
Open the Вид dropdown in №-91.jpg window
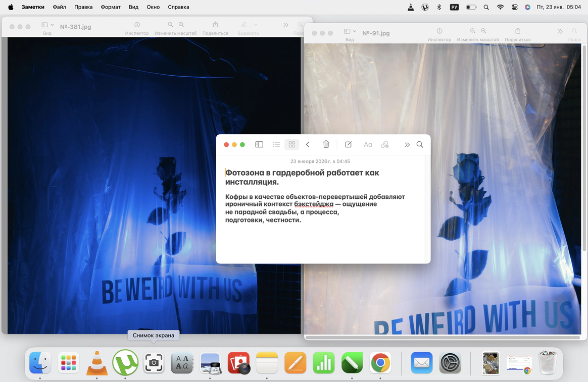(350, 31)
